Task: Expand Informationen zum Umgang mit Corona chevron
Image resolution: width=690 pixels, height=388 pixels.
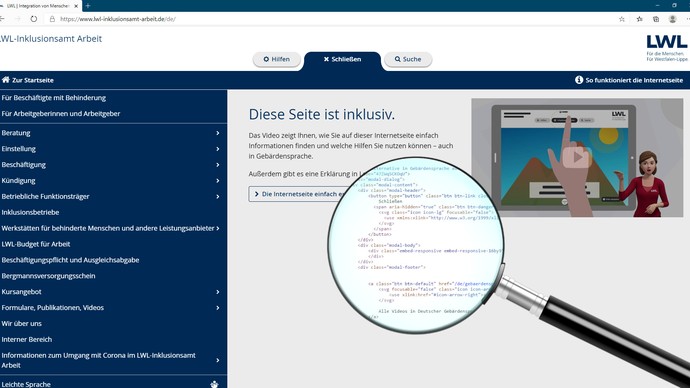Action: (x=218, y=360)
